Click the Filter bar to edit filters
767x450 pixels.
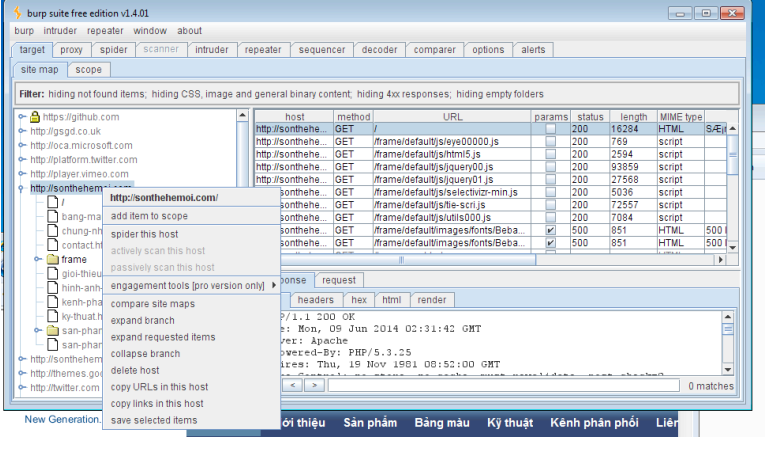[x=377, y=94]
